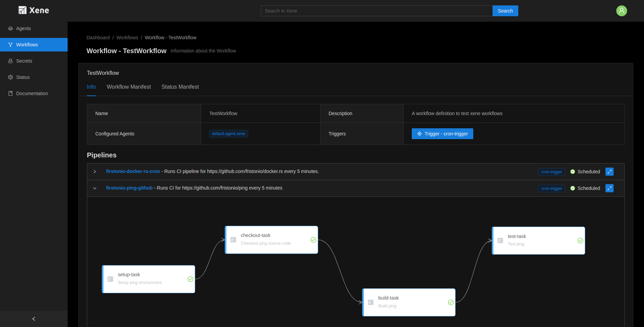Click build-task node document icon
The image size is (644, 327).
[371, 302]
